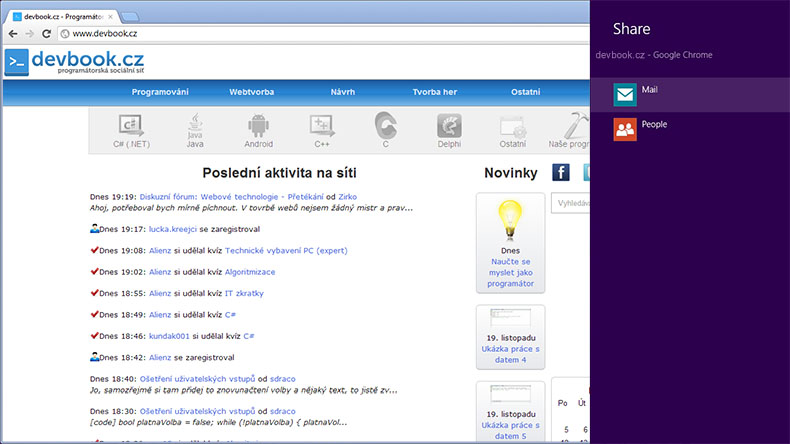Open Naučte se myslet jako programátor link

click(x=510, y=273)
